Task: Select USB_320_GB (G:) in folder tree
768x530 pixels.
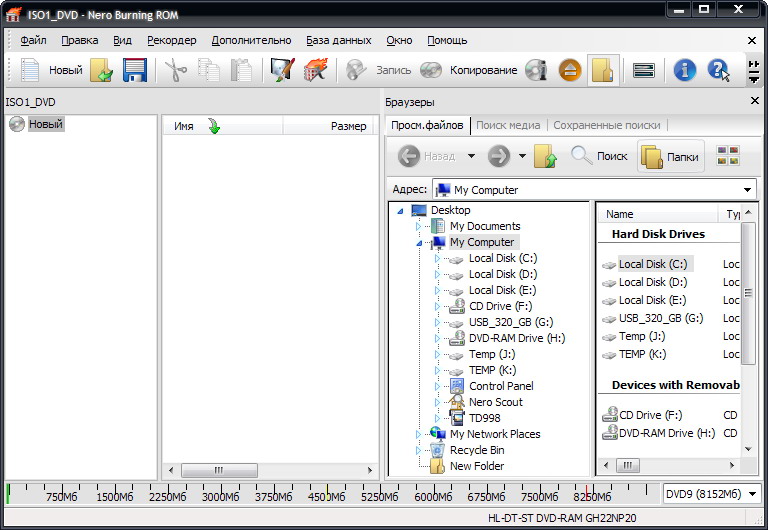Action: tap(511, 322)
